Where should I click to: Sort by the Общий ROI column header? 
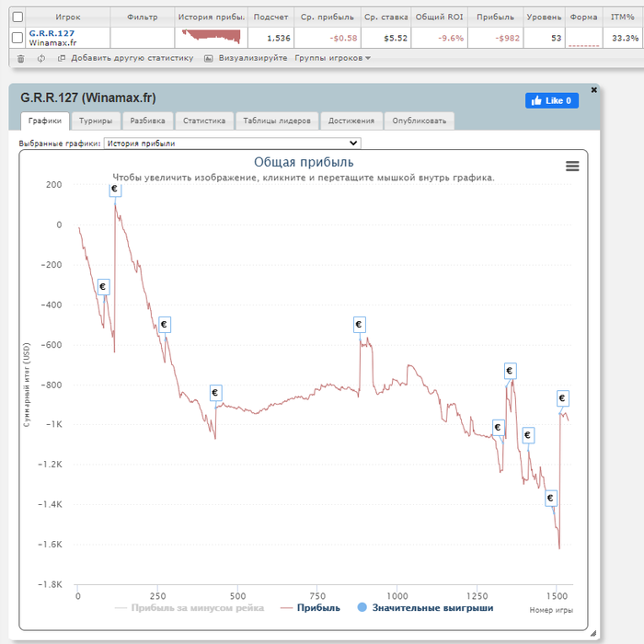[439, 17]
